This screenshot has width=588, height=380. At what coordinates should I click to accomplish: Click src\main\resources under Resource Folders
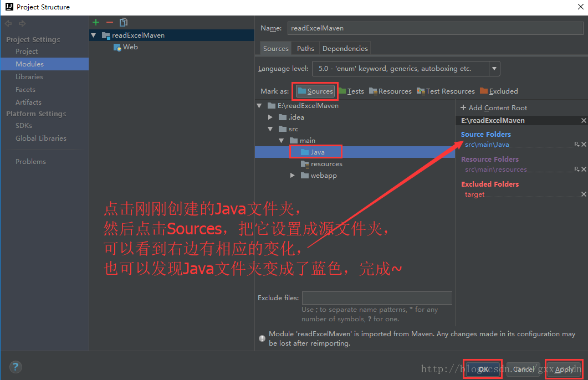496,170
